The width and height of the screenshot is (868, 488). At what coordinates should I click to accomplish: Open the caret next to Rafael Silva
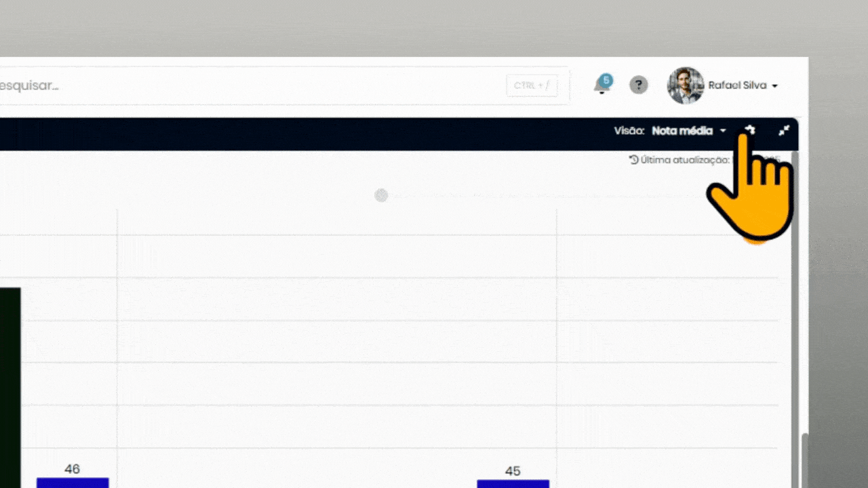[x=775, y=86]
